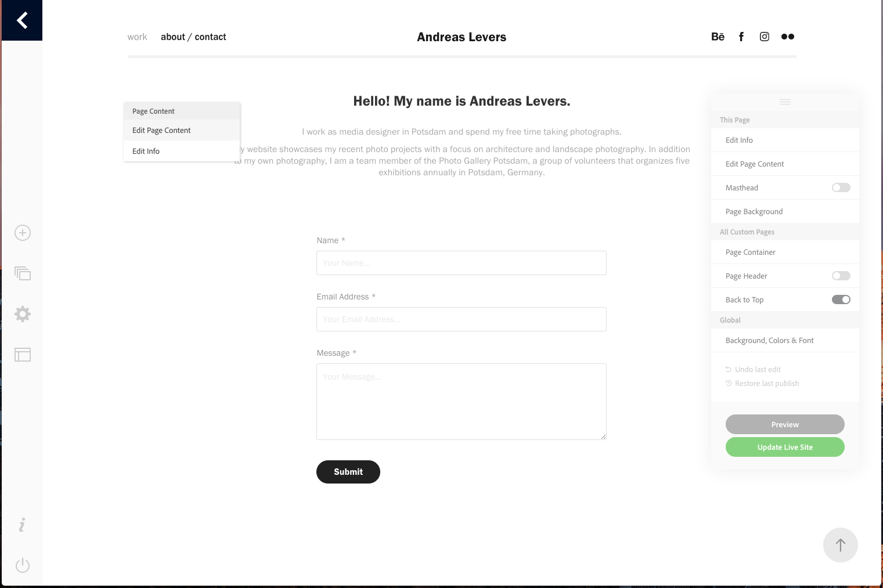This screenshot has height=588, width=883.
Task: Click the Update Live Site button
Action: tap(785, 447)
